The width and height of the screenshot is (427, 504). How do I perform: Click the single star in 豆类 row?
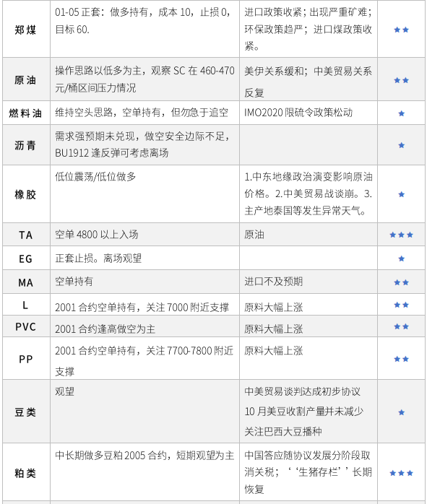[401, 412]
